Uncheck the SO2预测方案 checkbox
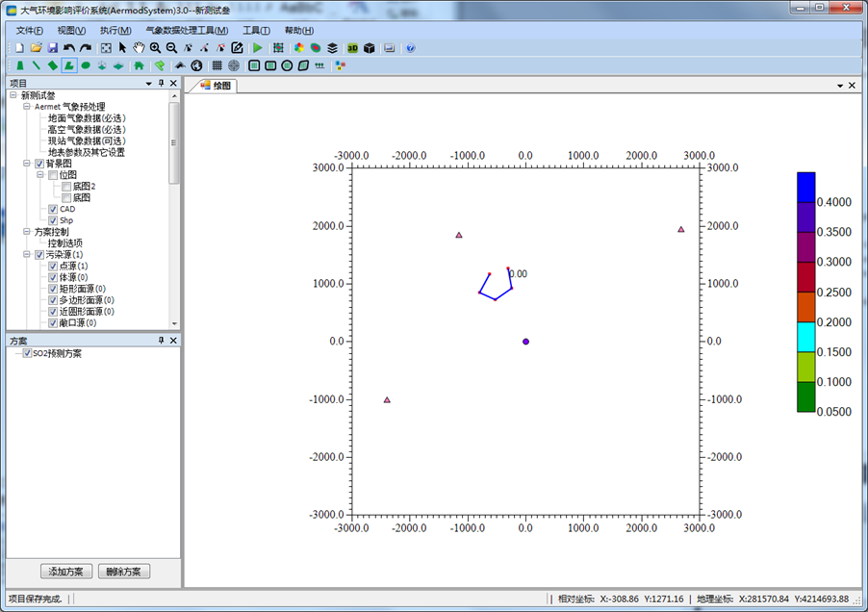Image resolution: width=868 pixels, height=612 pixels. coord(27,353)
